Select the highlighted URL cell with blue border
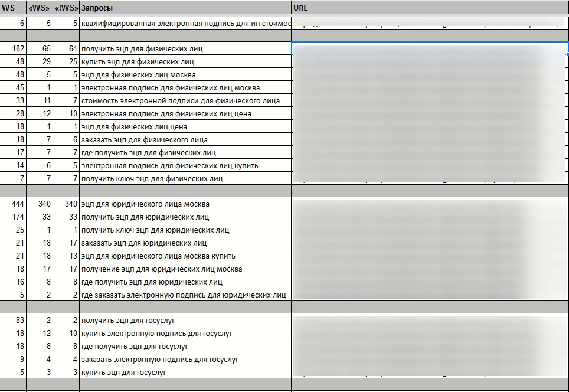The width and height of the screenshot is (569, 392). [x=430, y=49]
